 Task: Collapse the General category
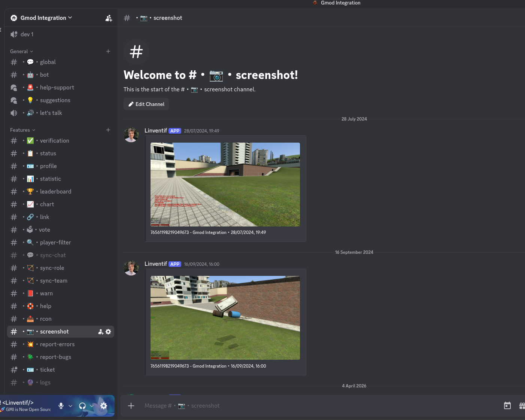click(21, 51)
